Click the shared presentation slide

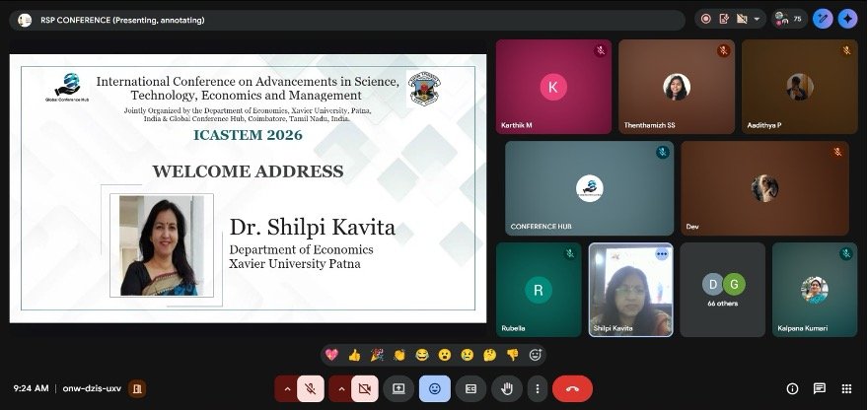[248, 188]
